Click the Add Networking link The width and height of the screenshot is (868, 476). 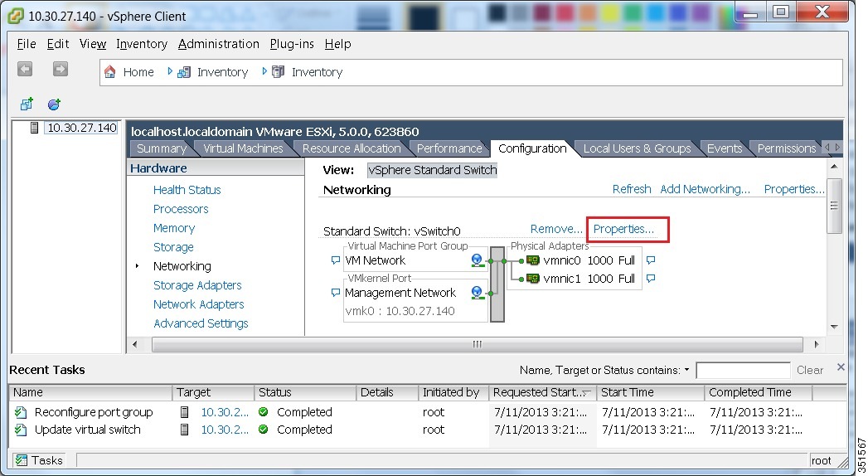tap(706, 189)
